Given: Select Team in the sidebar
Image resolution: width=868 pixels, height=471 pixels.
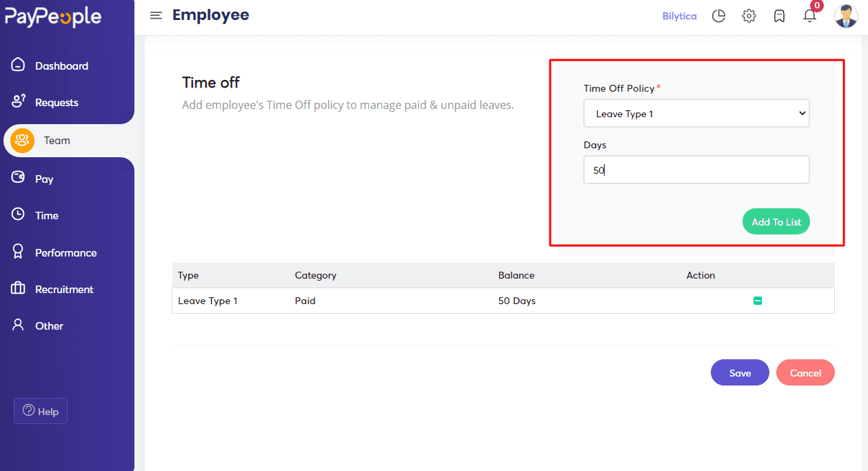Looking at the screenshot, I should (57, 141).
